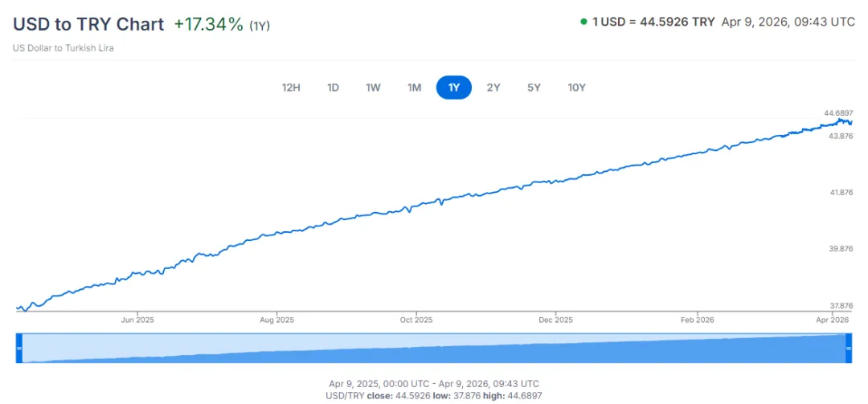868x404 pixels.
Task: Click the date range summary text
Action: [434, 383]
